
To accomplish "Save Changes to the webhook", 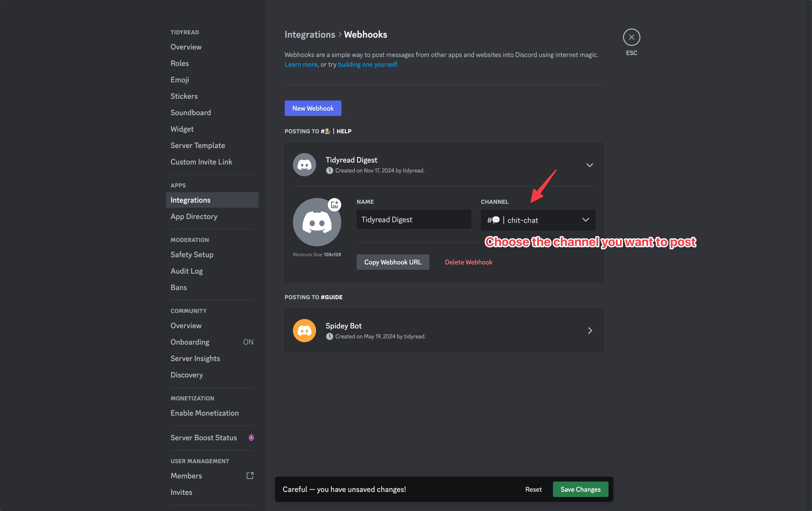I will tap(580, 489).
